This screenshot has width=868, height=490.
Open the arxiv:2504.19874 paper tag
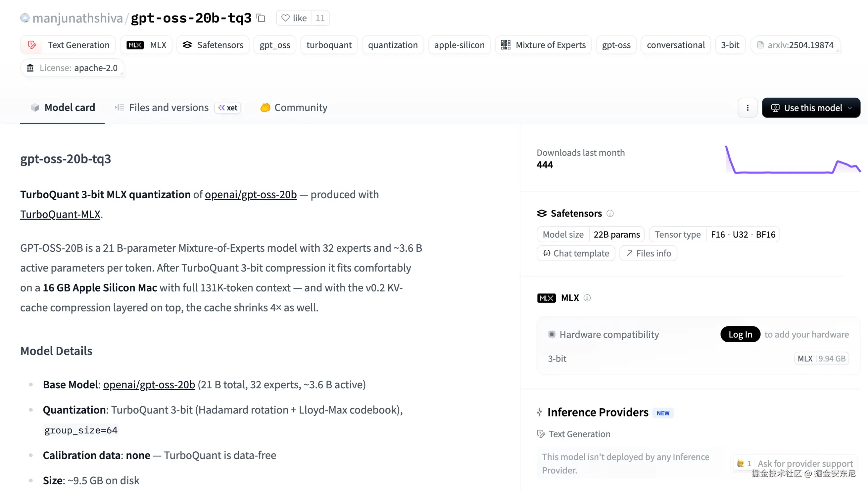pyautogui.click(x=795, y=45)
